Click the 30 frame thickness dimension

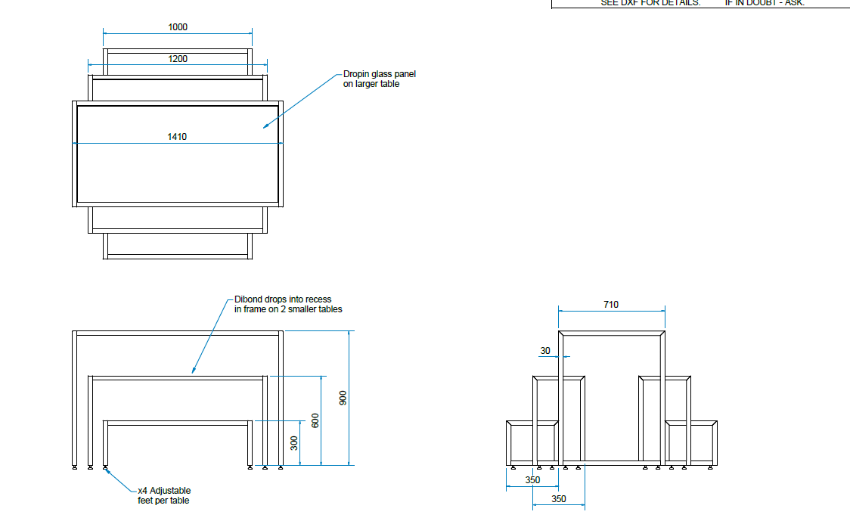[x=545, y=351]
